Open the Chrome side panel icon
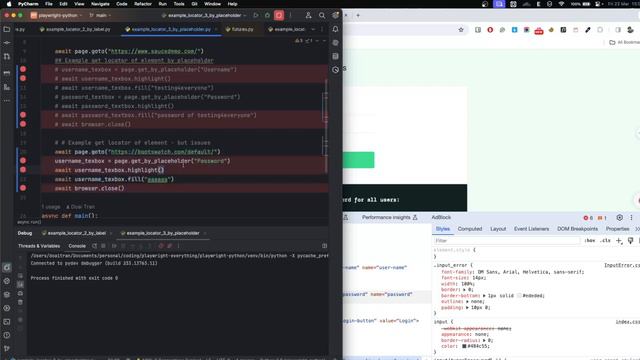The width and height of the screenshot is (640, 360). (618, 30)
